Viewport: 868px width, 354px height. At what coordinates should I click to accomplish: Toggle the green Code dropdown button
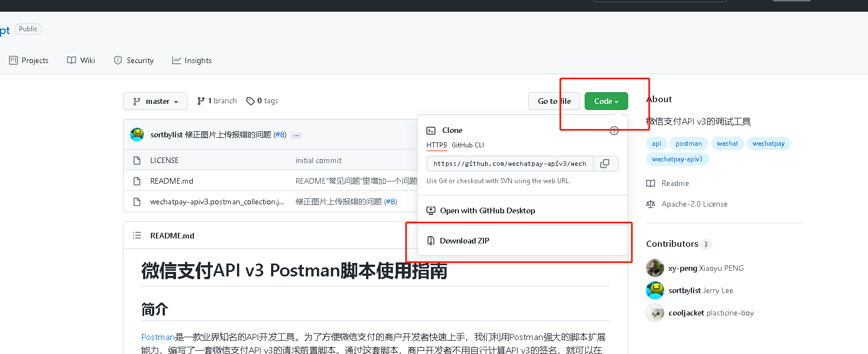click(606, 101)
